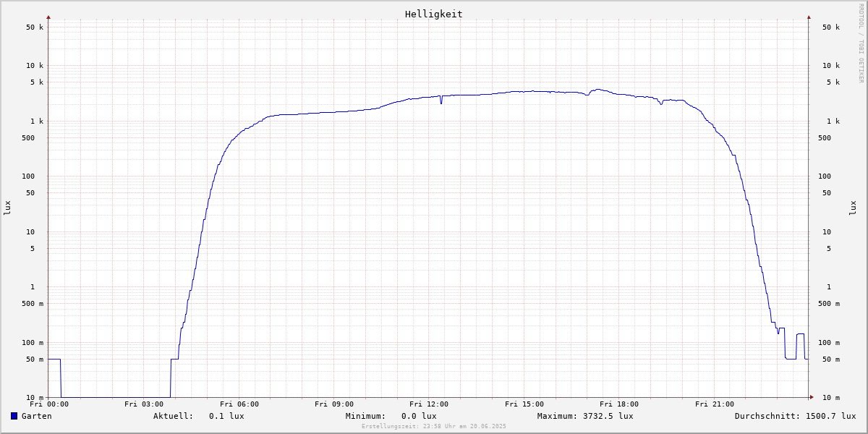Click the chart title Helligkeit
Viewport: 868px width, 434px height.
coord(434,14)
